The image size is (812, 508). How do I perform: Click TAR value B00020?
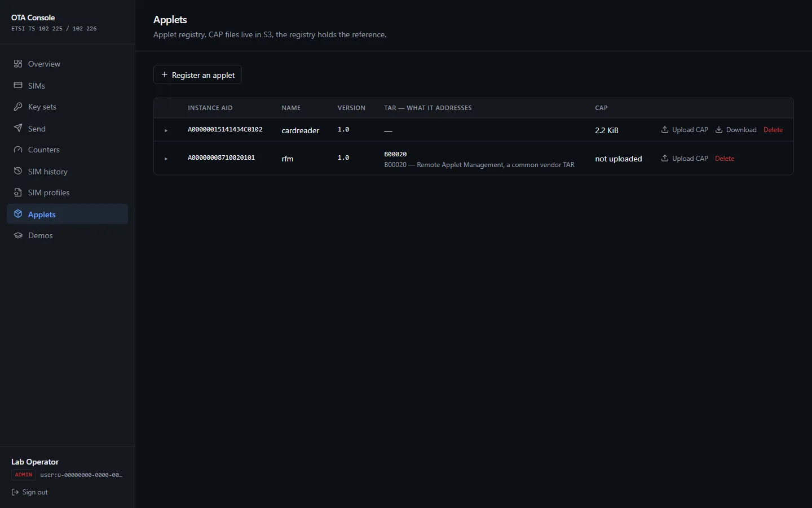point(395,154)
